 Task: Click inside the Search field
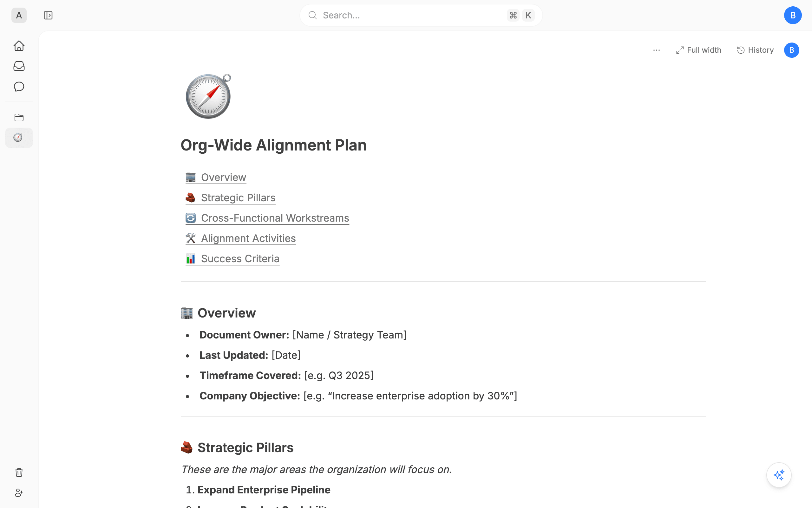click(421, 16)
